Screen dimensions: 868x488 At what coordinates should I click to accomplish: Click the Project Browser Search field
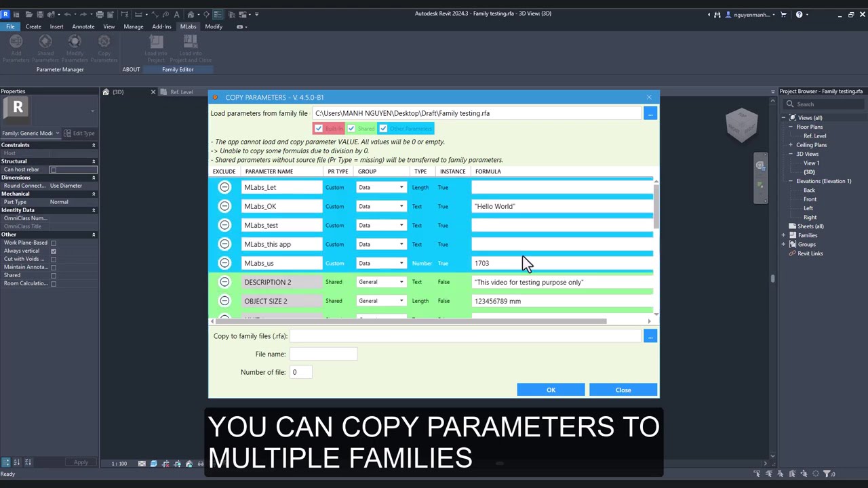824,104
